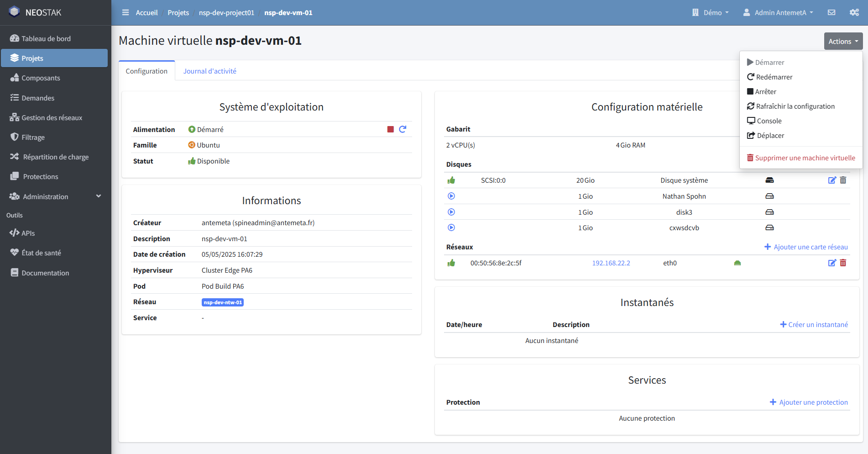Open the messages envelope icon in header
The height and width of the screenshot is (454, 868).
(831, 12)
